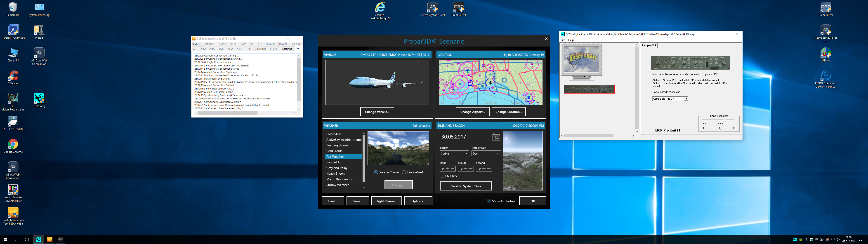Open the calendar date picker icon
868x244 pixels.
click(496, 137)
